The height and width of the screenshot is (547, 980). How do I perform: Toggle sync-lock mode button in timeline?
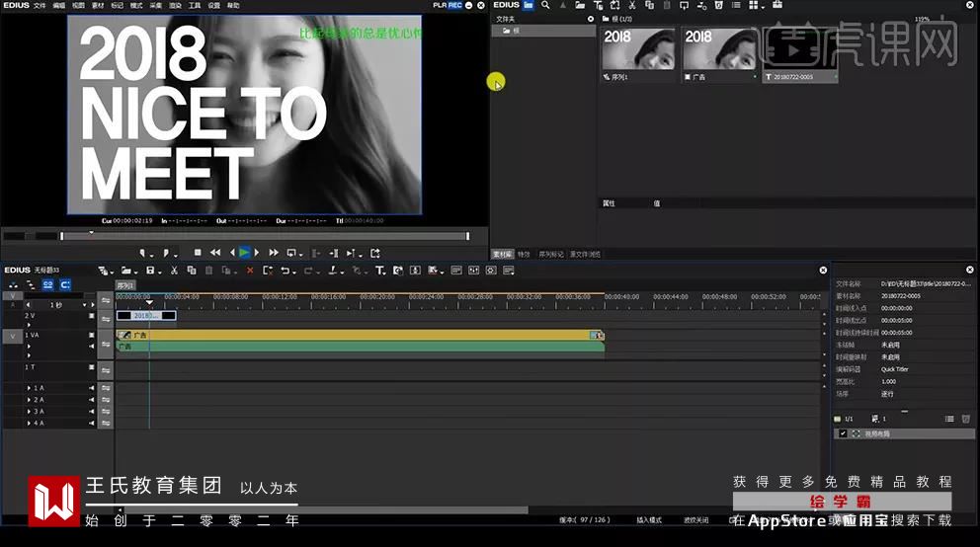[x=48, y=284]
